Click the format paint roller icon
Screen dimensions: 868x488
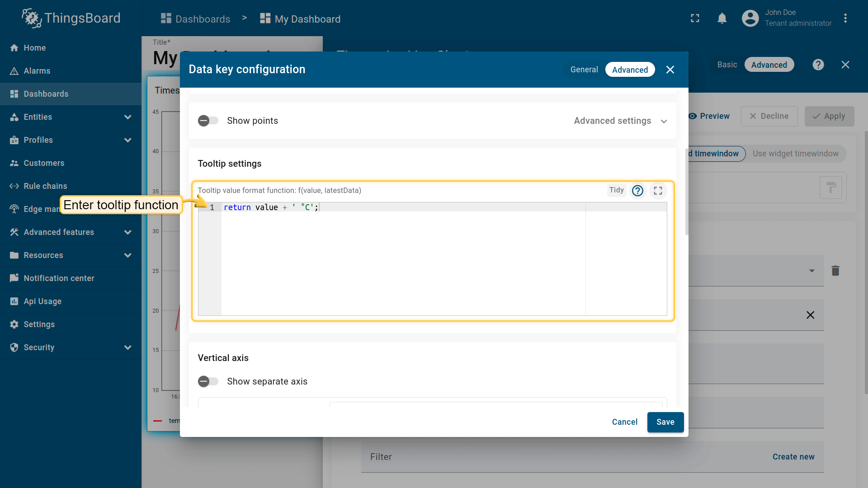point(830,188)
